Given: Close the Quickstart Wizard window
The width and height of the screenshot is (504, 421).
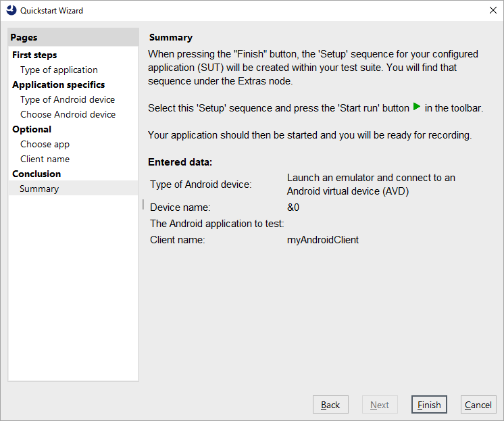Looking at the screenshot, I should pyautogui.click(x=492, y=10).
